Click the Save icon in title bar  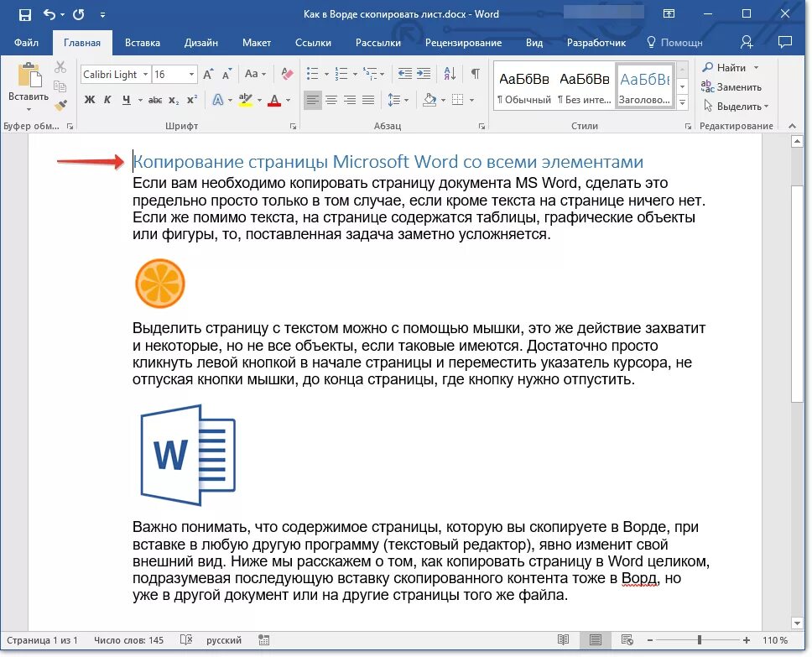click(x=24, y=14)
